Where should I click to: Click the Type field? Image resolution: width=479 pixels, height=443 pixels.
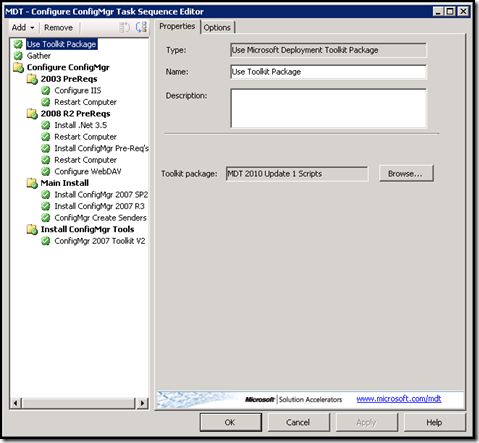pos(328,50)
